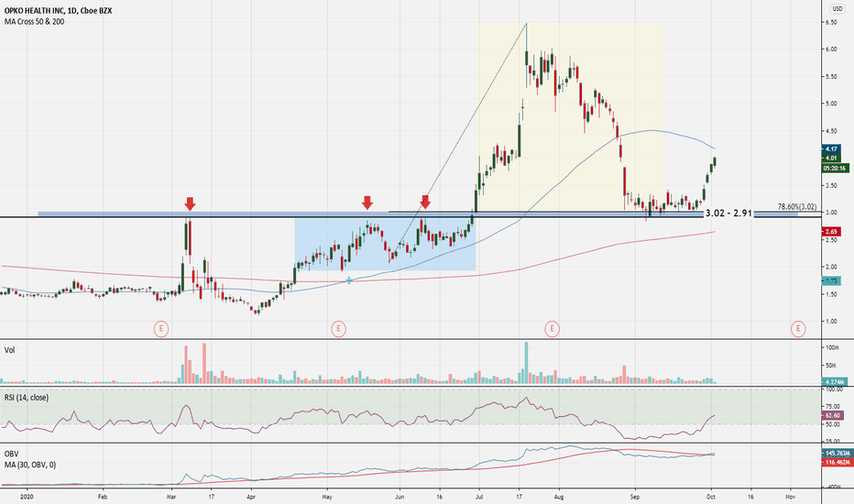Click the 4.50 price axis label
854x504 pixels.
click(831, 131)
